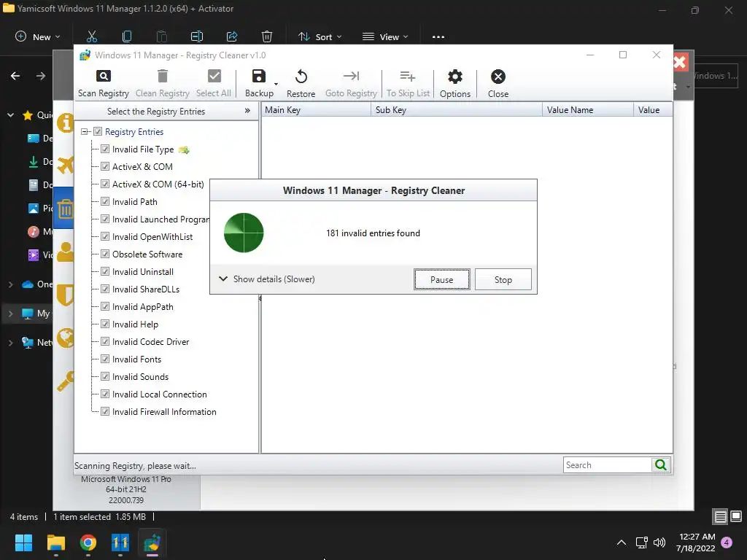Select Invalid Codec Driver entry

click(x=150, y=342)
